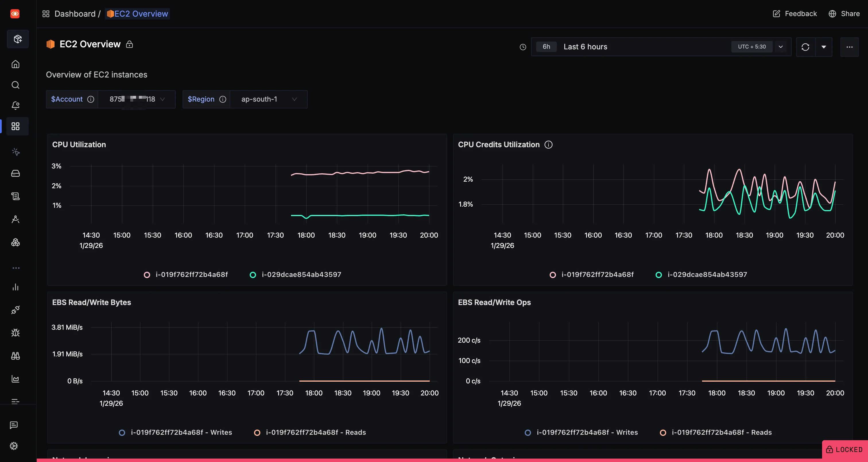Open the bug reporting icon in sidebar
This screenshot has height=462, width=868.
tap(15, 333)
